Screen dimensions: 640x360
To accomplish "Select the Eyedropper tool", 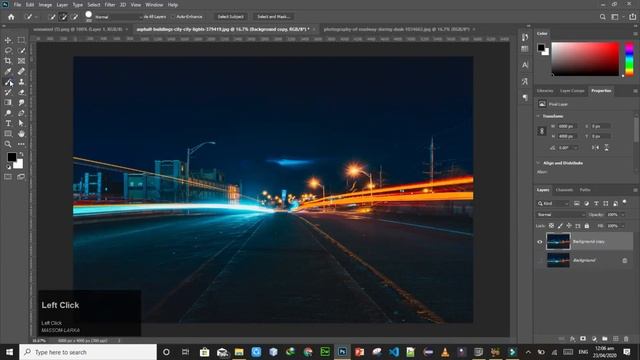I will pos(8,71).
